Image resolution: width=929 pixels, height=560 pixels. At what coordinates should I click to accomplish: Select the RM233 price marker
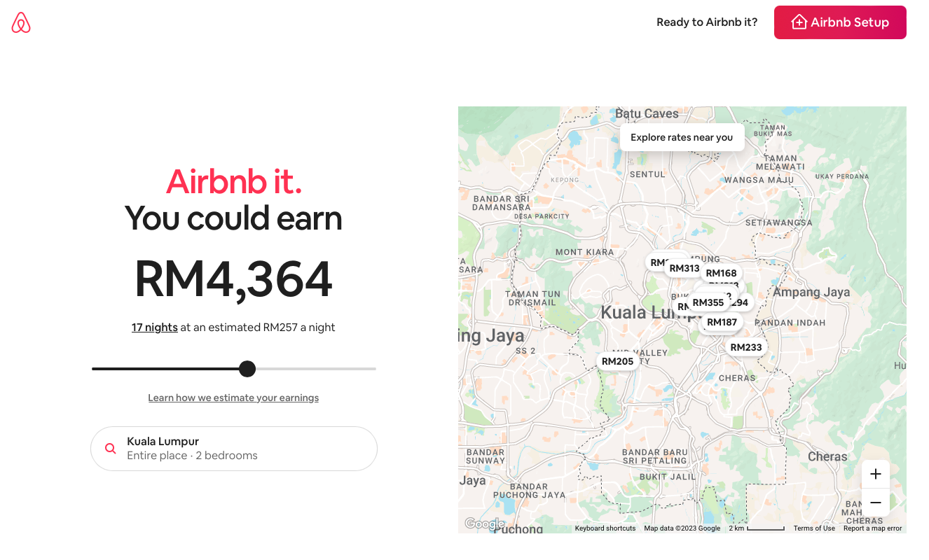[x=745, y=347]
